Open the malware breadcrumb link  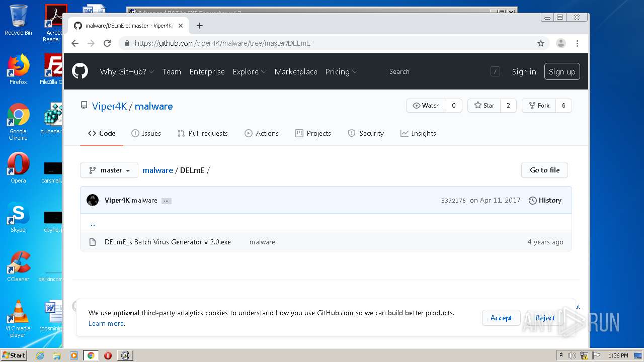tap(157, 170)
